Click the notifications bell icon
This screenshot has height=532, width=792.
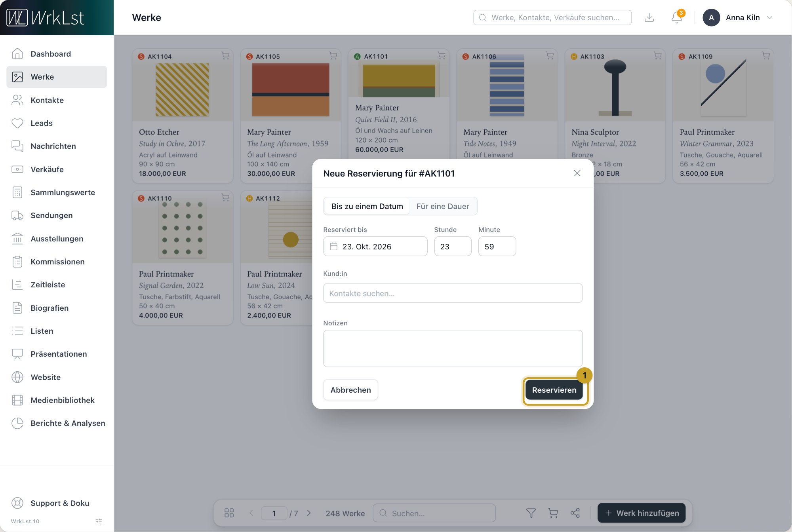point(677,17)
